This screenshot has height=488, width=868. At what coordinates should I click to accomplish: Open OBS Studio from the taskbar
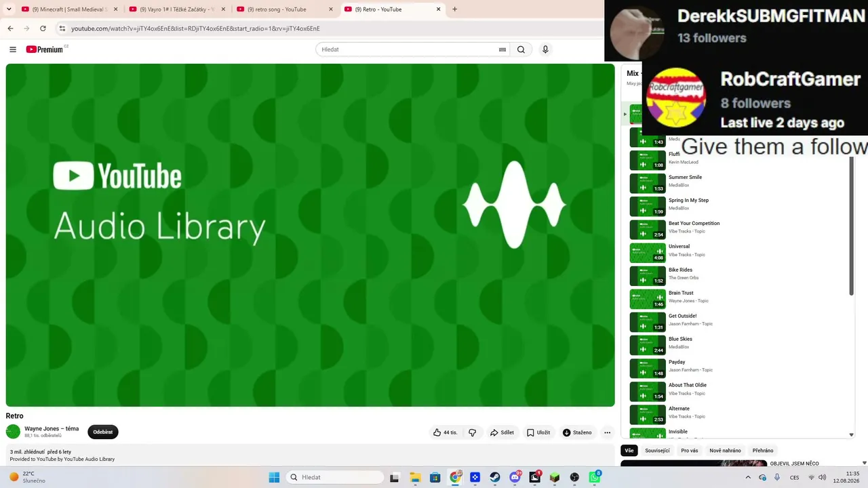click(x=574, y=477)
